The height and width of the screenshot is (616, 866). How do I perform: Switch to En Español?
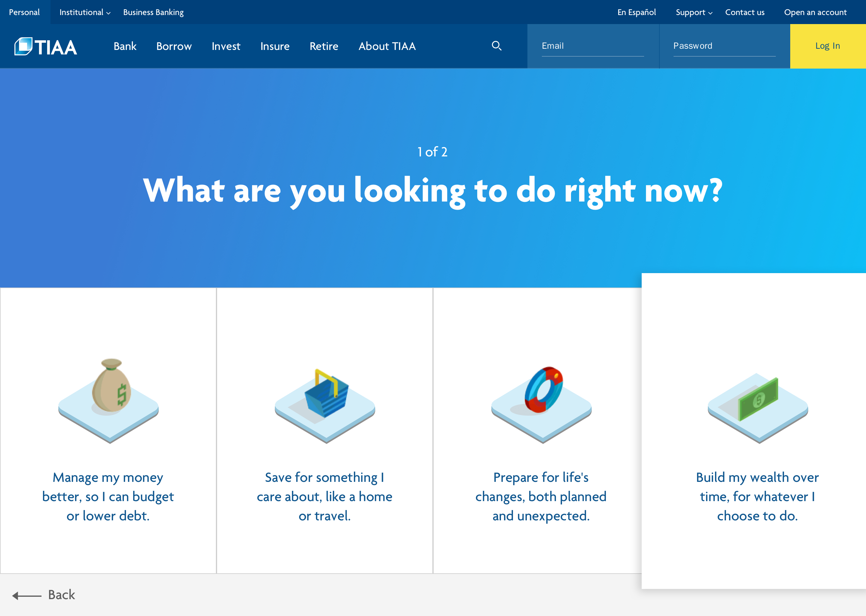637,12
